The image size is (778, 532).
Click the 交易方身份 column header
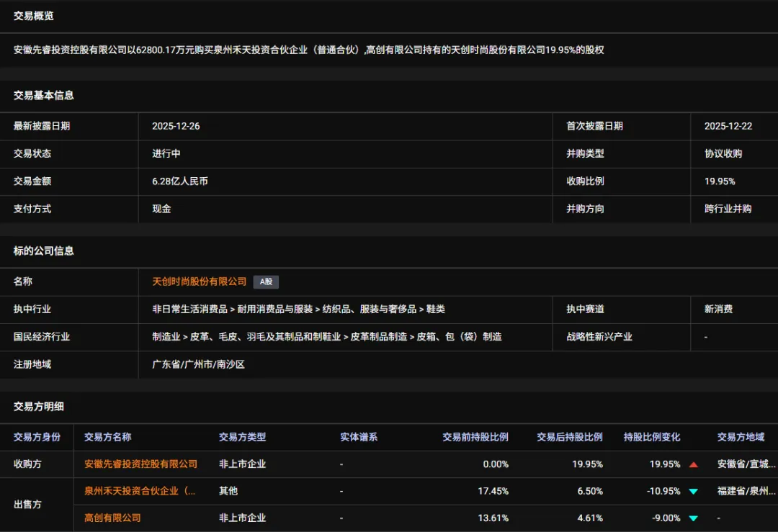tap(37, 437)
